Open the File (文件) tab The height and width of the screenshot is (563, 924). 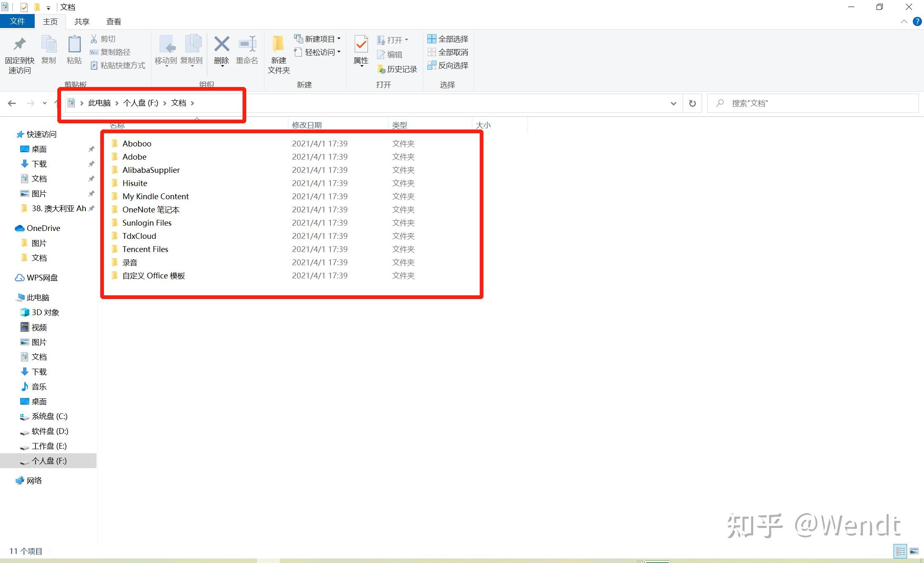pos(17,21)
